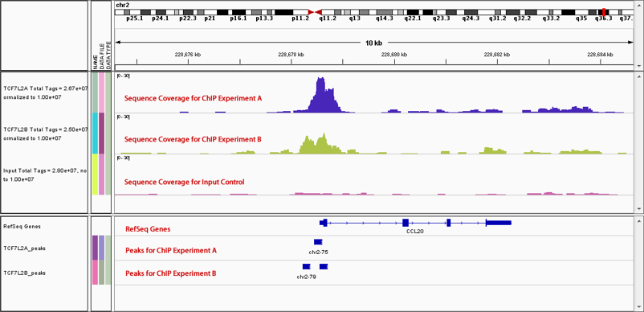
Task: Click the yellow NAME attribute cell of Input track
Action: click(96, 174)
